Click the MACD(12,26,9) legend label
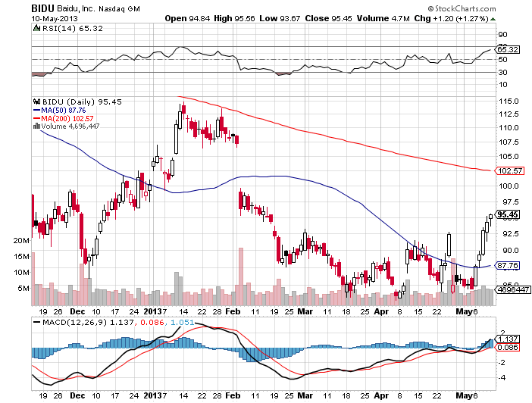Screen dimensions: 532x403 coord(74,322)
